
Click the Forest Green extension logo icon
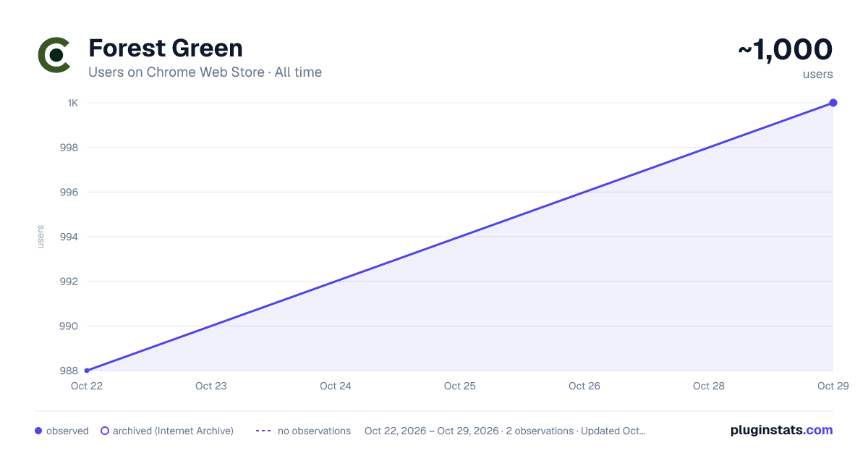click(x=55, y=55)
